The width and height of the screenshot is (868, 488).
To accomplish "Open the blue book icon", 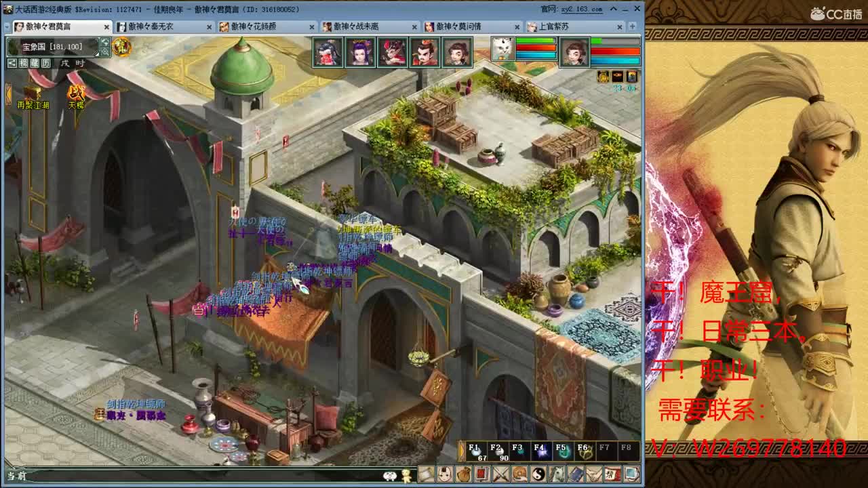I will [x=576, y=474].
